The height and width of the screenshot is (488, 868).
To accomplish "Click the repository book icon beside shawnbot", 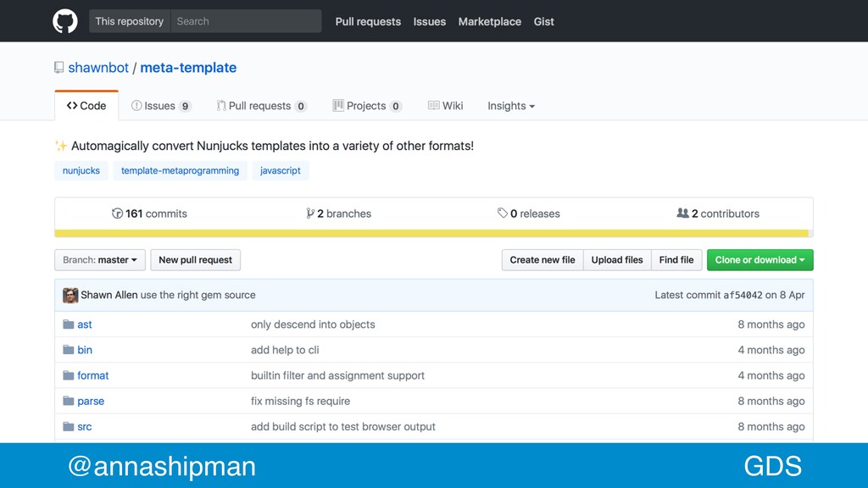I will (x=58, y=68).
